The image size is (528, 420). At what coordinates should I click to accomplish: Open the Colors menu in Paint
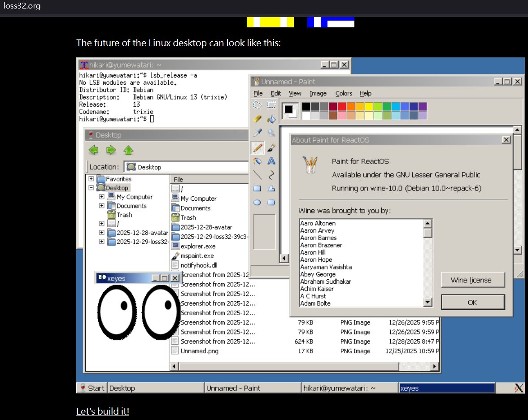point(344,93)
